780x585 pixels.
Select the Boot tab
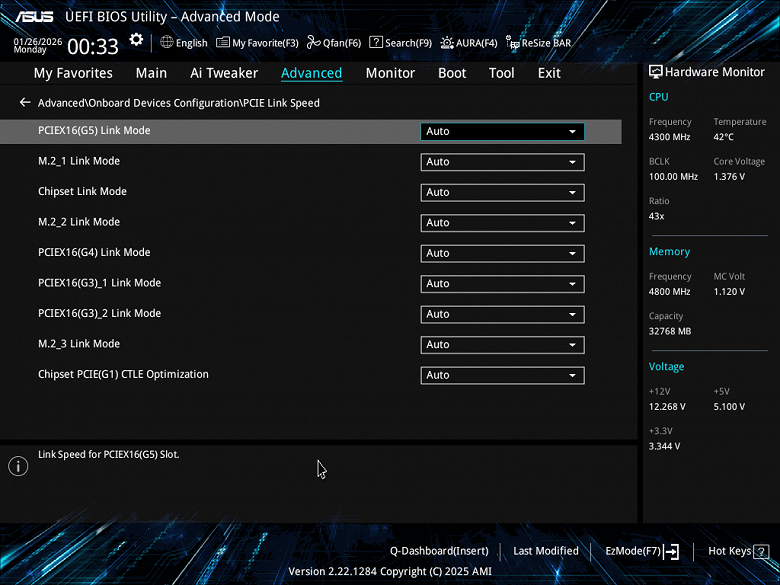tap(452, 73)
